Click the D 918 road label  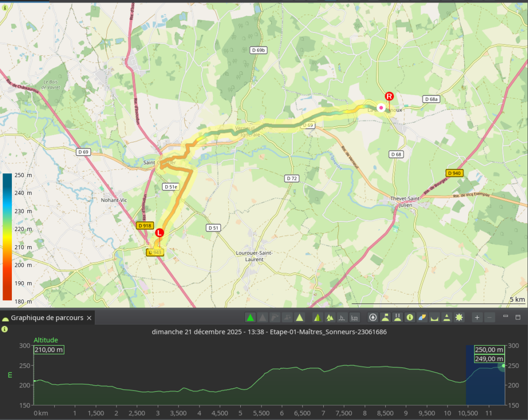click(x=145, y=226)
